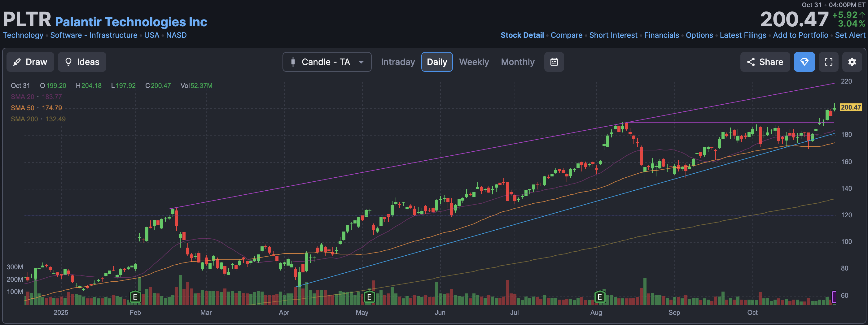Open the USA country link
This screenshot has height=325, width=868.
click(x=151, y=35)
